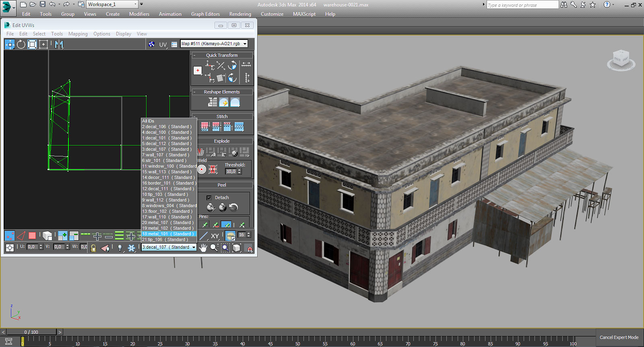644x347 pixels.
Task: Click the Relax Until Flat lightning icon
Action: coord(224,102)
